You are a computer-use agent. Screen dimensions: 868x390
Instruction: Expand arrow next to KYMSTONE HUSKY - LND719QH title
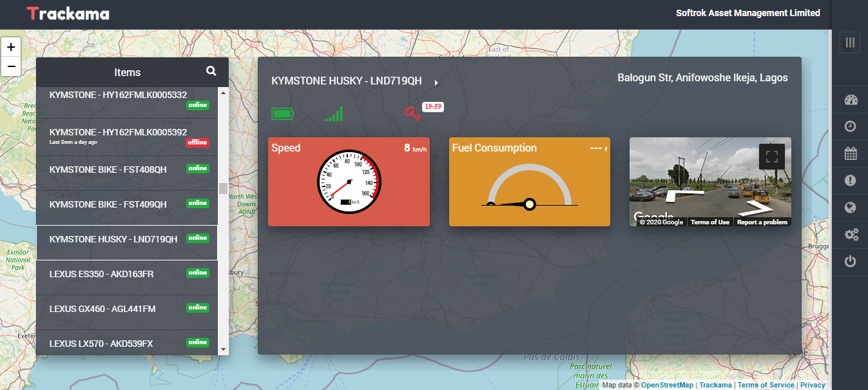[x=436, y=83]
